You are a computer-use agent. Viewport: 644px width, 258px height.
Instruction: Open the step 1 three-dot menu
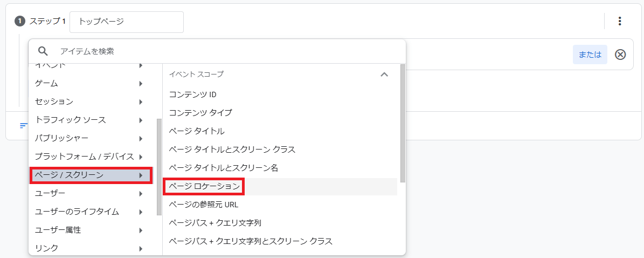620,22
